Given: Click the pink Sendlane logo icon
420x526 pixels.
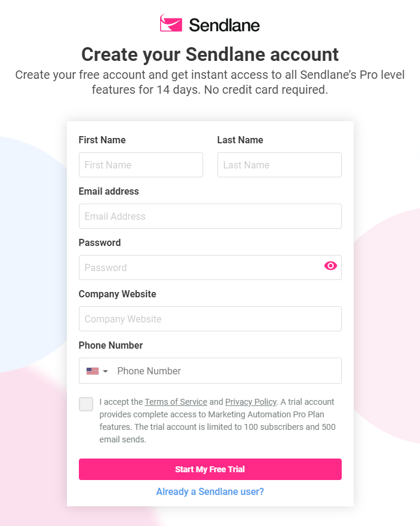Looking at the screenshot, I should click(x=171, y=24).
